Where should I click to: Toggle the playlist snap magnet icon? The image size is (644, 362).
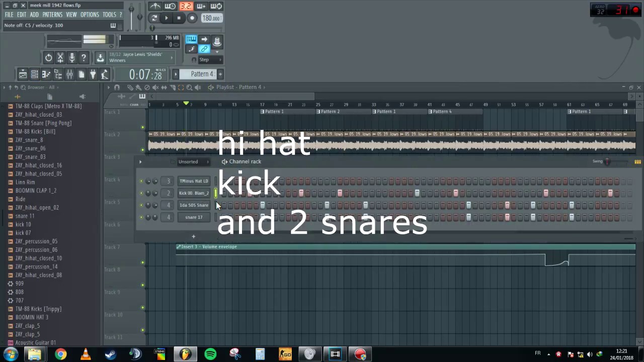pos(117,87)
